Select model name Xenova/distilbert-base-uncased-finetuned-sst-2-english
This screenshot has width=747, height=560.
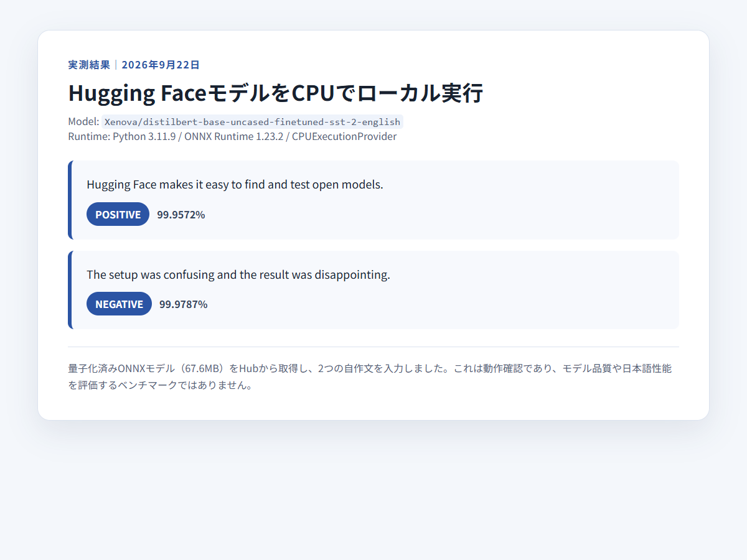[252, 122]
